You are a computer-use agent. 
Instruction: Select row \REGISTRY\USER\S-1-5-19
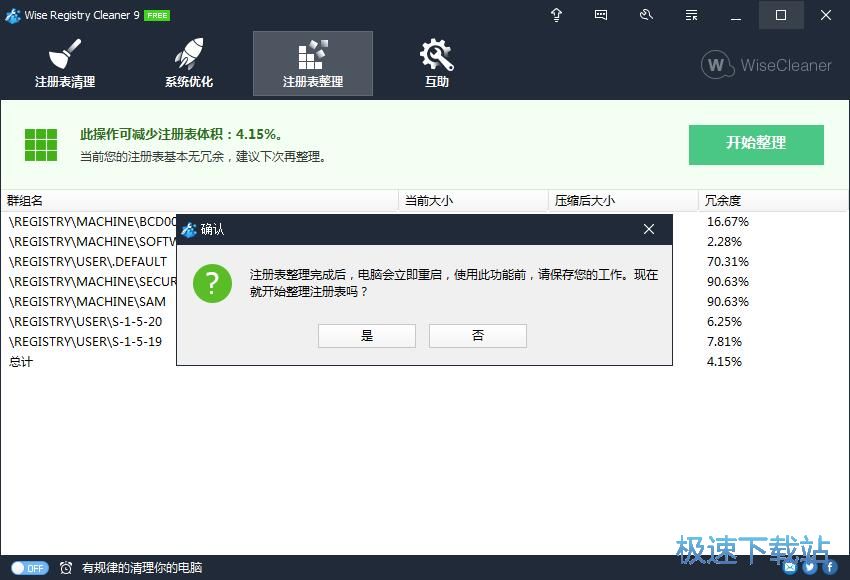click(86, 342)
